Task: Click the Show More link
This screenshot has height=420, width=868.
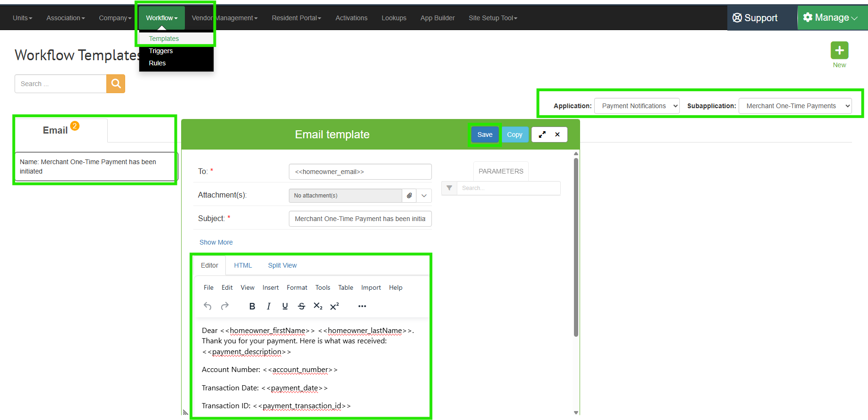Action: click(216, 242)
